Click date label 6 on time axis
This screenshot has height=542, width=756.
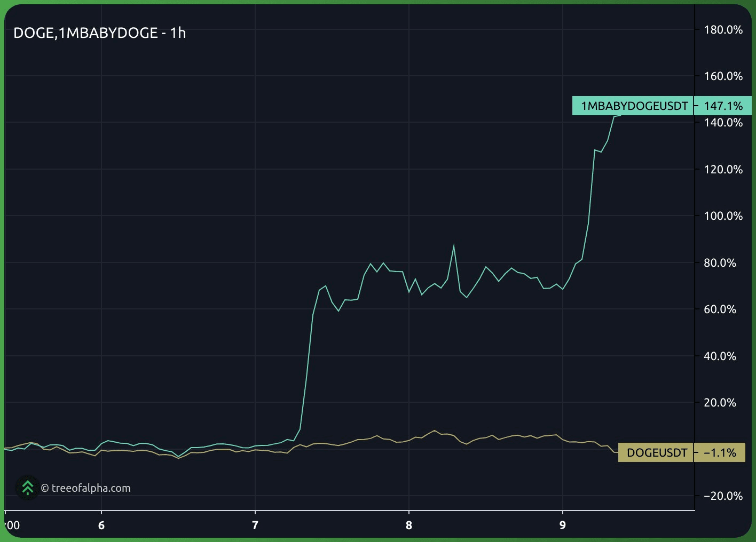pos(101,525)
